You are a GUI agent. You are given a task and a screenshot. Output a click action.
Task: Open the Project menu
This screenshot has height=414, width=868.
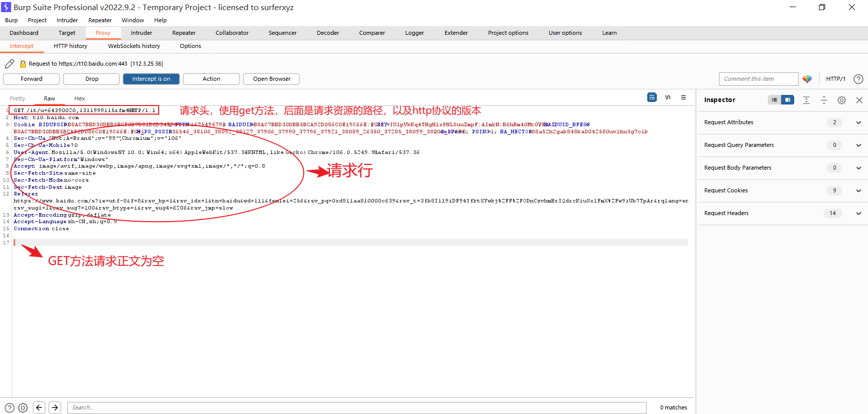pos(37,20)
